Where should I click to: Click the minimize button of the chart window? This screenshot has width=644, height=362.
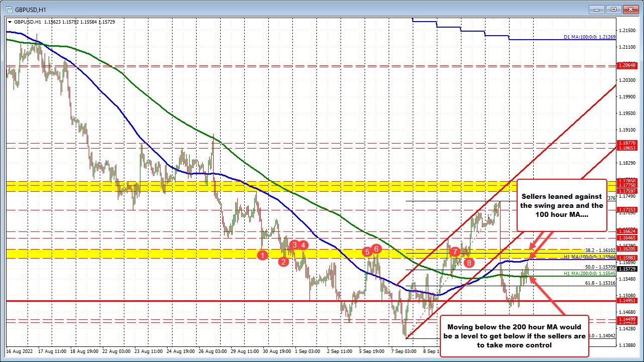tap(596, 9)
